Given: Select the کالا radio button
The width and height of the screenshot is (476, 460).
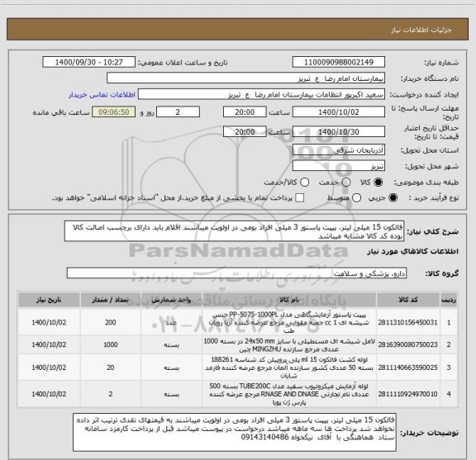Looking at the screenshot, I should coord(378,183).
